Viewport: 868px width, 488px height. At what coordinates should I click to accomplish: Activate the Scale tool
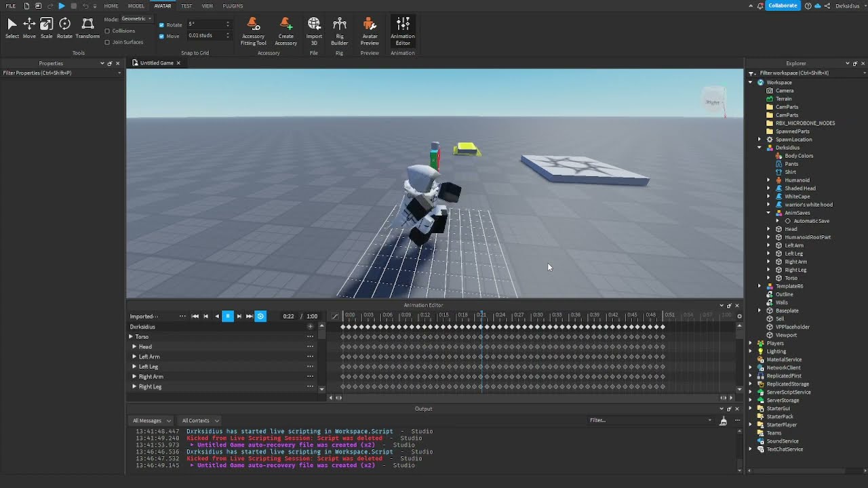46,28
